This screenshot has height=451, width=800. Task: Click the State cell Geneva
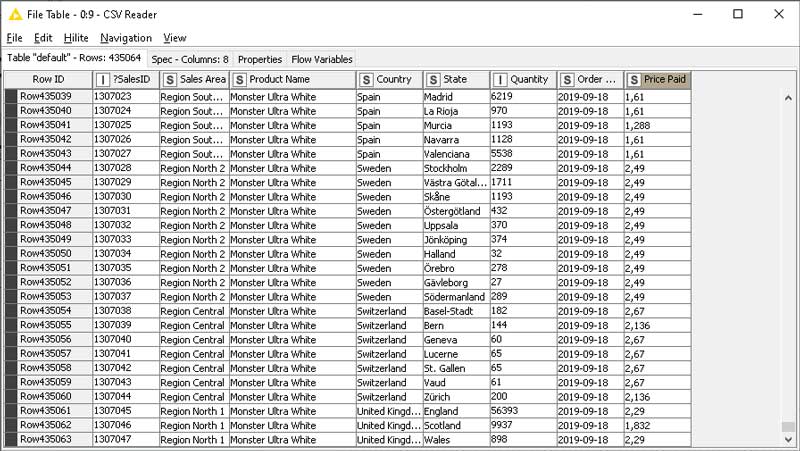[x=457, y=339]
